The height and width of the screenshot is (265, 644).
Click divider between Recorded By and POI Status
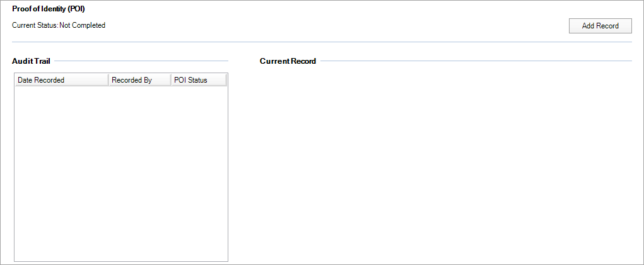[171, 80]
